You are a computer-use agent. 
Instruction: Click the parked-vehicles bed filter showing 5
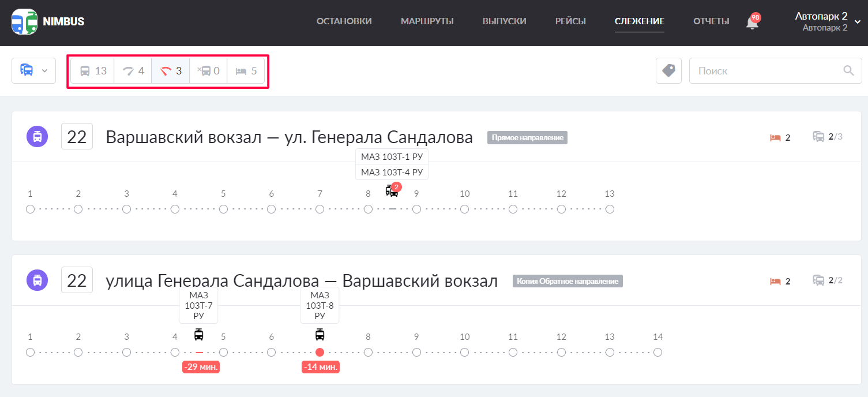tap(246, 70)
